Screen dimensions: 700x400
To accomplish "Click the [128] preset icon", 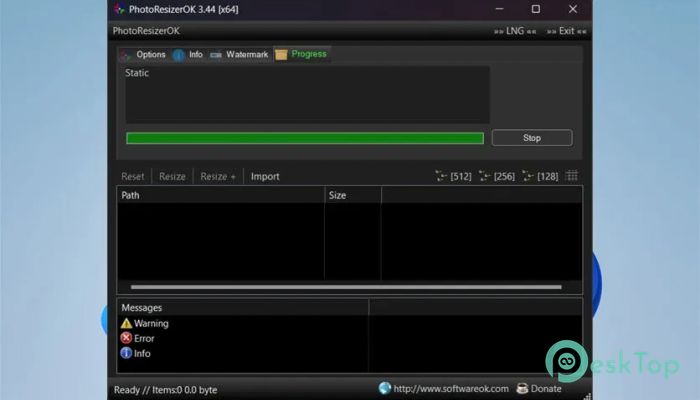I will click(528, 176).
